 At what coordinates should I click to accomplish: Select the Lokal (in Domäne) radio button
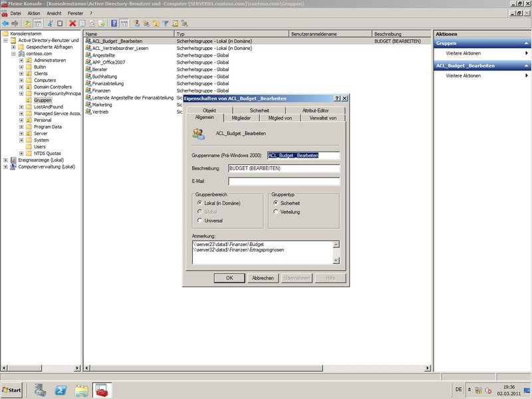[200, 203]
